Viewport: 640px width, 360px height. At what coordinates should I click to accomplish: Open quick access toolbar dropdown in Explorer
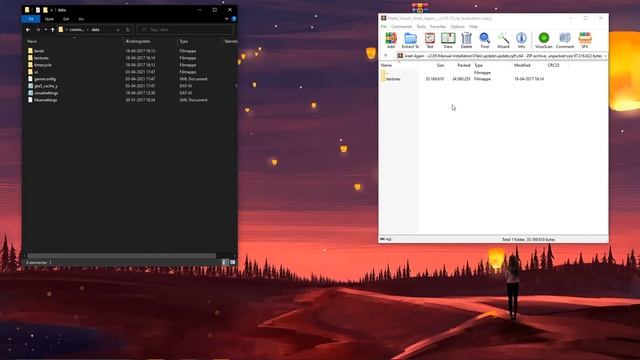pos(51,10)
